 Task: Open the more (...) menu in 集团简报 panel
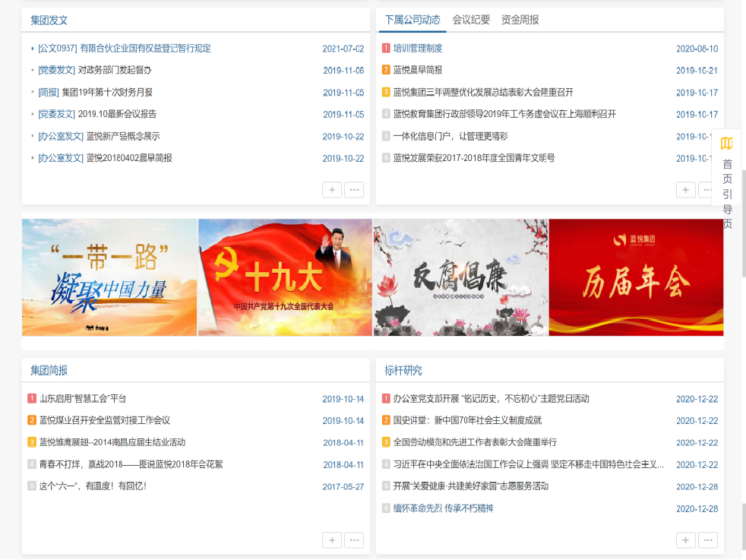pos(354,540)
